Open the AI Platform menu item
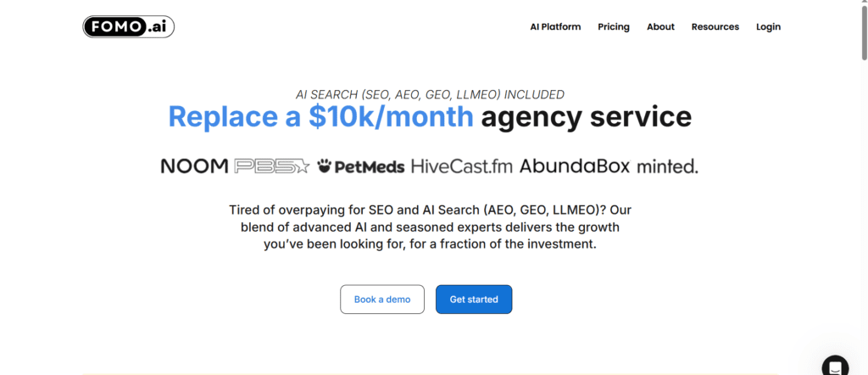Image resolution: width=868 pixels, height=375 pixels. (x=555, y=27)
